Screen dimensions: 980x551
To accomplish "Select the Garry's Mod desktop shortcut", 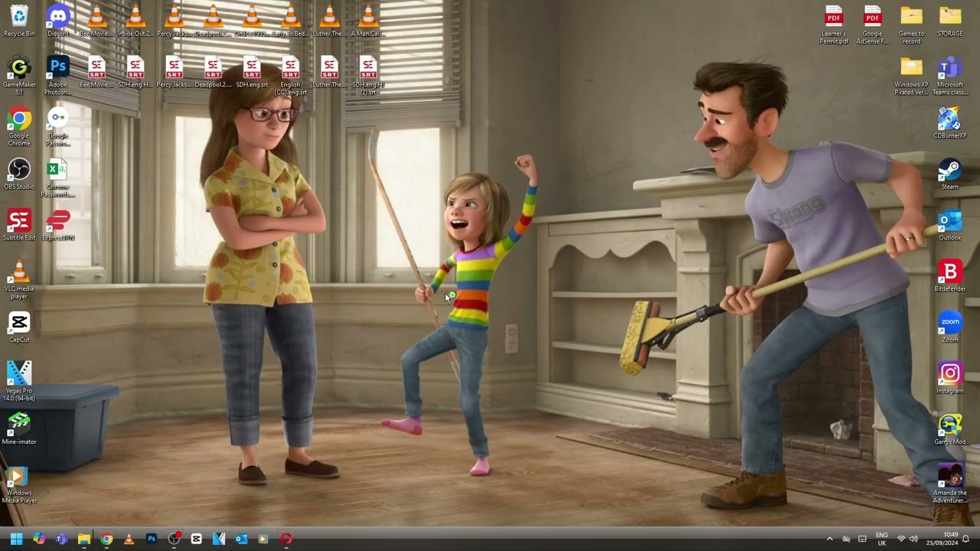I will 950,429.
